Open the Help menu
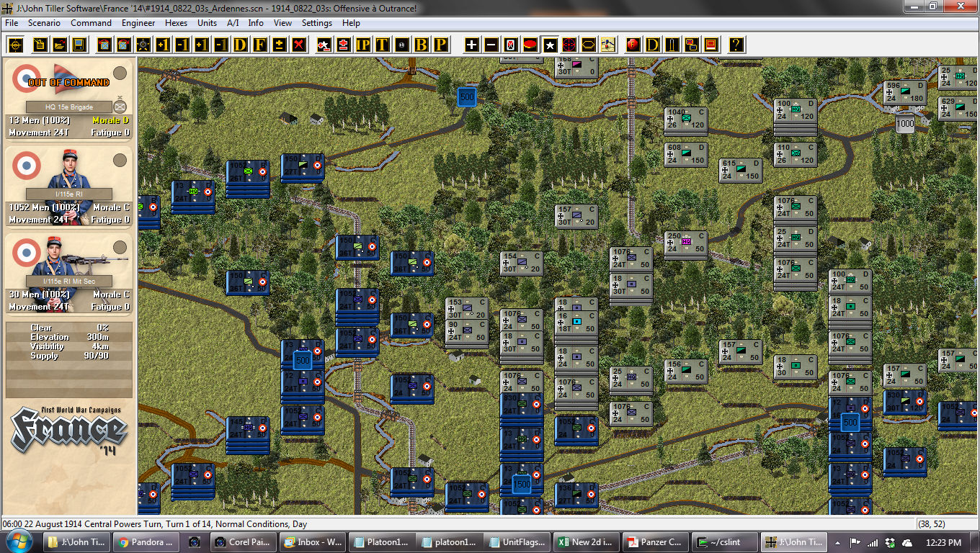The height and width of the screenshot is (553, 980). click(351, 23)
